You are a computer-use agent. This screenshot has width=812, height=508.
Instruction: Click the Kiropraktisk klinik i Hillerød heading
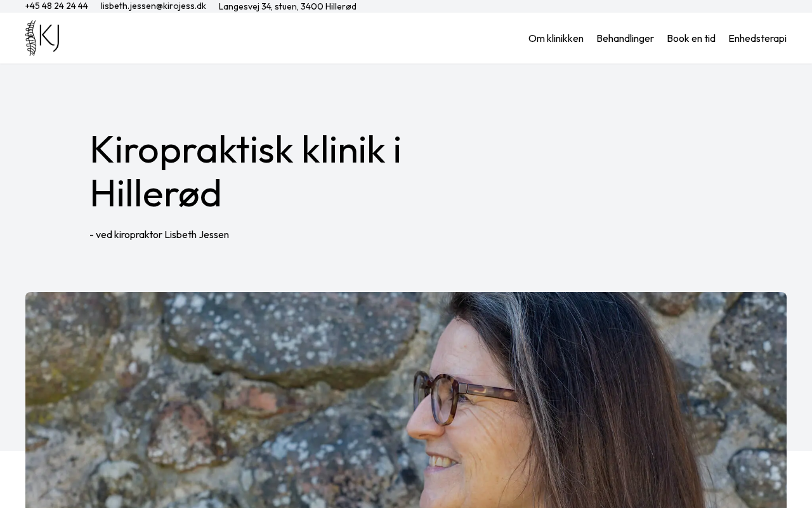tap(246, 171)
